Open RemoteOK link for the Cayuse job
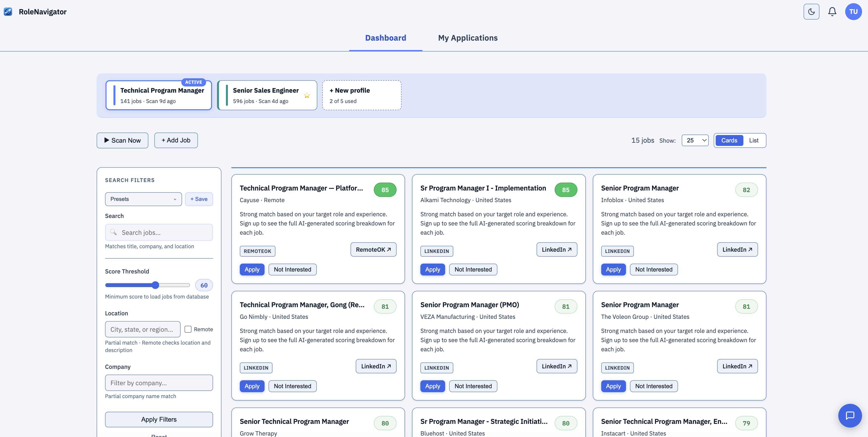 click(x=373, y=249)
